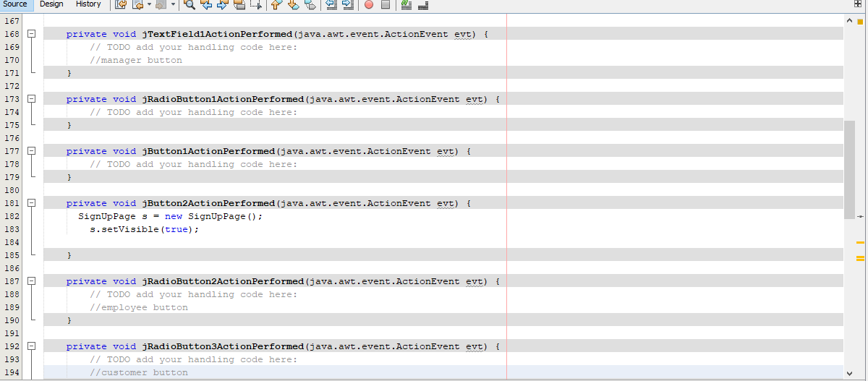Open the Forward history dropdown arrow
Screen dimensions: 868x381
173,5
